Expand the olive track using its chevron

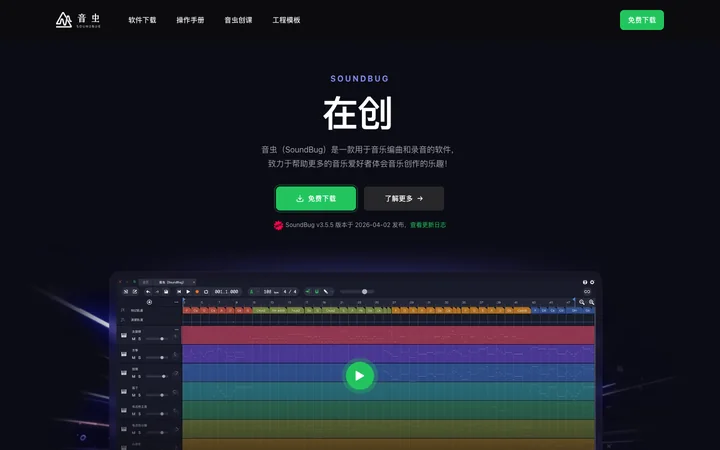pyautogui.click(x=176, y=430)
